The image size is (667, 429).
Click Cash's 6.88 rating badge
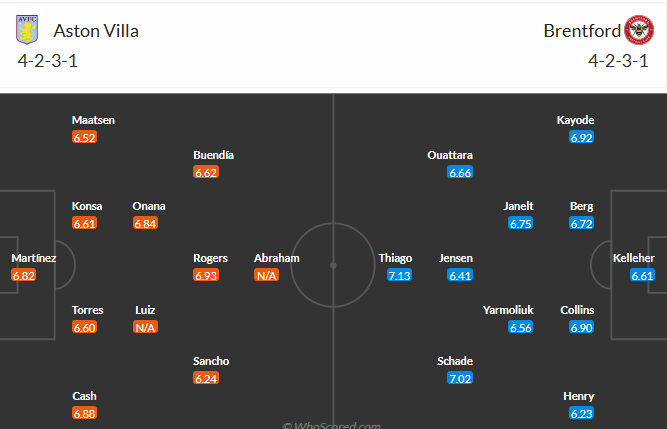(x=84, y=413)
